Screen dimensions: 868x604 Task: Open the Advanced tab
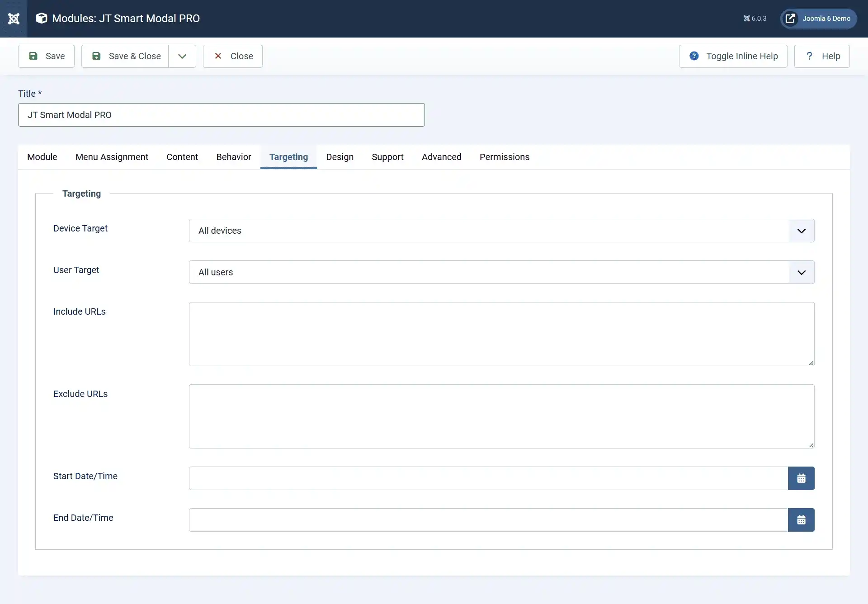[442, 157]
